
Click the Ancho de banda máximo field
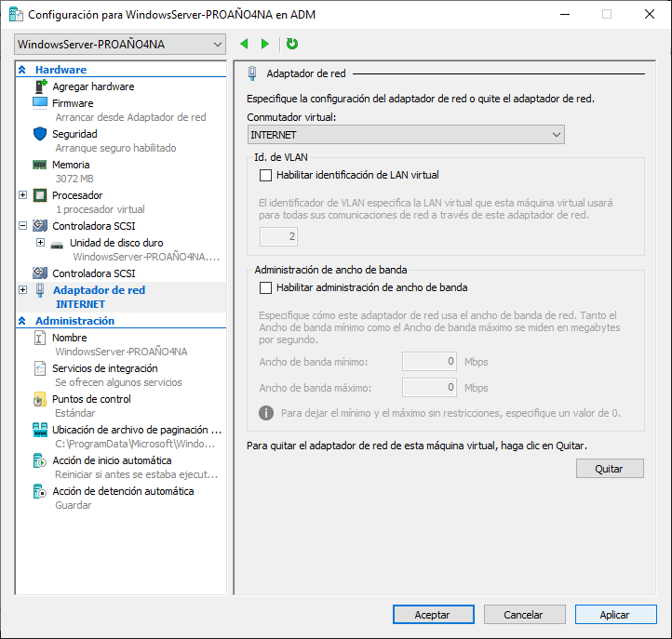(429, 388)
